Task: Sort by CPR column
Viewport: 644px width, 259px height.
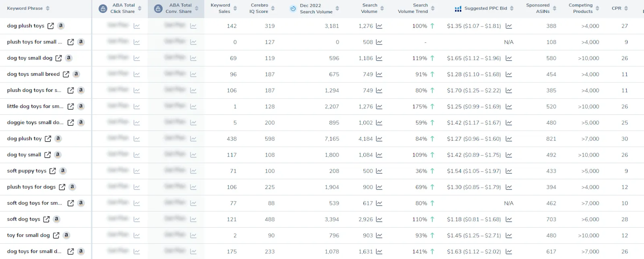Action: click(x=626, y=8)
